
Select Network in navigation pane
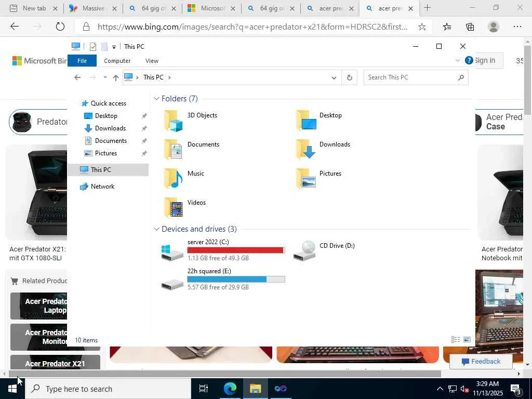coord(102,187)
